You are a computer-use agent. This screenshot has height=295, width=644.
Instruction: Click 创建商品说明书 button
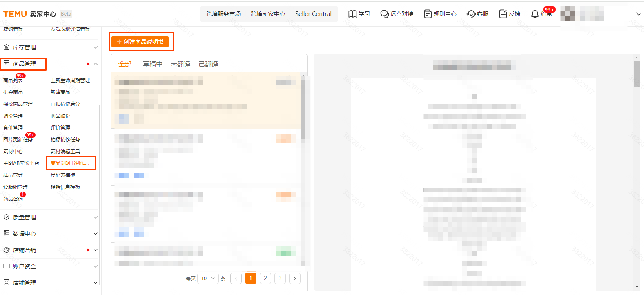[x=140, y=42]
